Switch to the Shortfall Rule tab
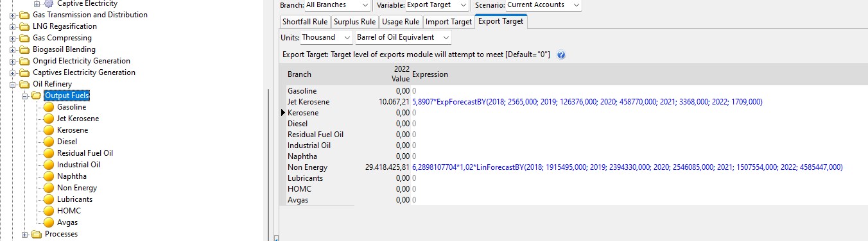 point(305,22)
